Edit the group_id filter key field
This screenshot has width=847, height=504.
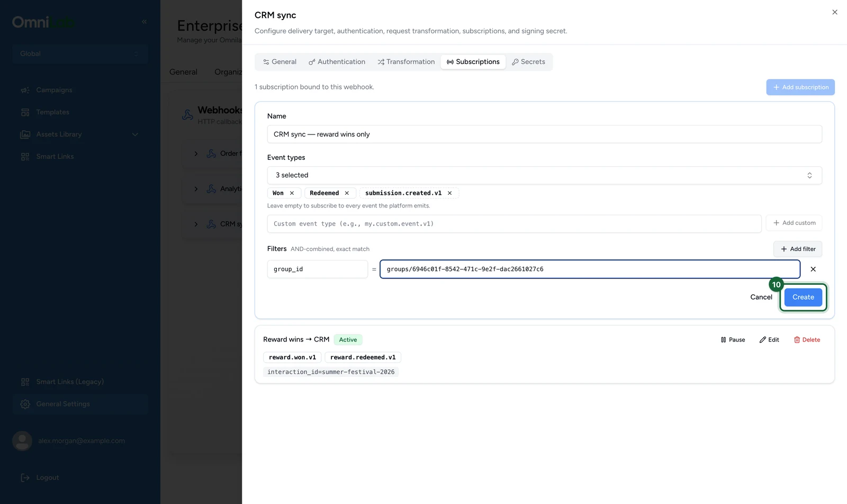(x=317, y=269)
